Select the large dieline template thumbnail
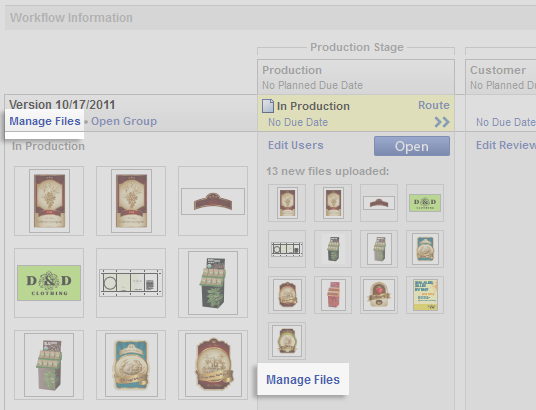 (x=131, y=283)
